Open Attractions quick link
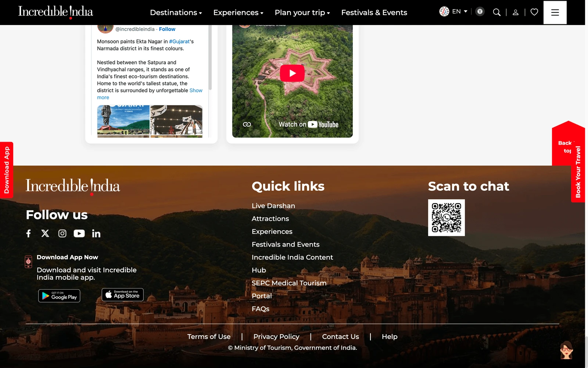This screenshot has height=368, width=588. coord(270,219)
